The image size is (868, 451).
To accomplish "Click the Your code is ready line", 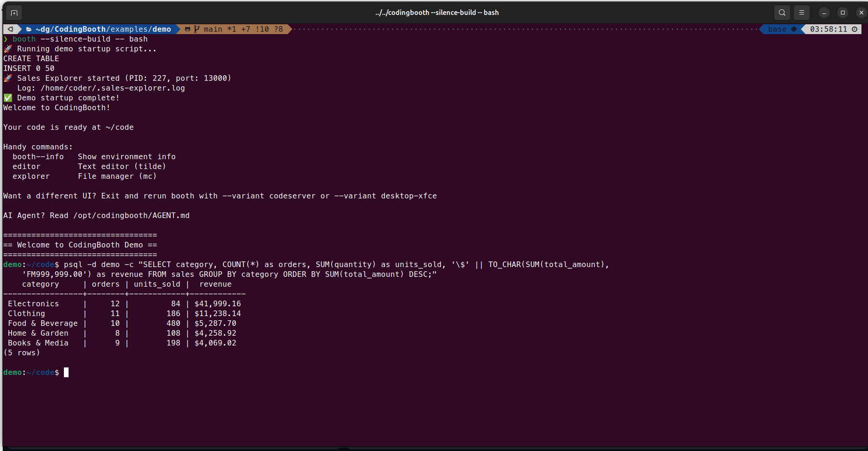I will pyautogui.click(x=69, y=127).
